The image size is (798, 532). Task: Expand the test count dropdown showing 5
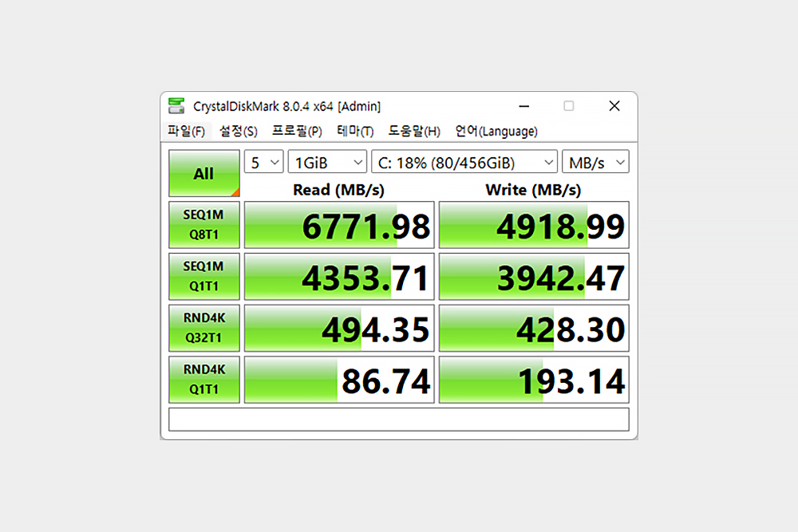click(263, 162)
